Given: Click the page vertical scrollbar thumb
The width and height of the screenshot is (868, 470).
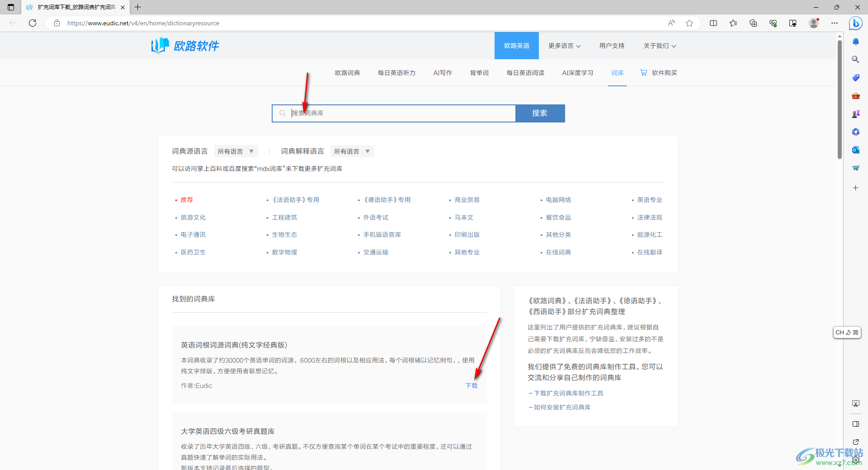Looking at the screenshot, I should click(x=840, y=99).
